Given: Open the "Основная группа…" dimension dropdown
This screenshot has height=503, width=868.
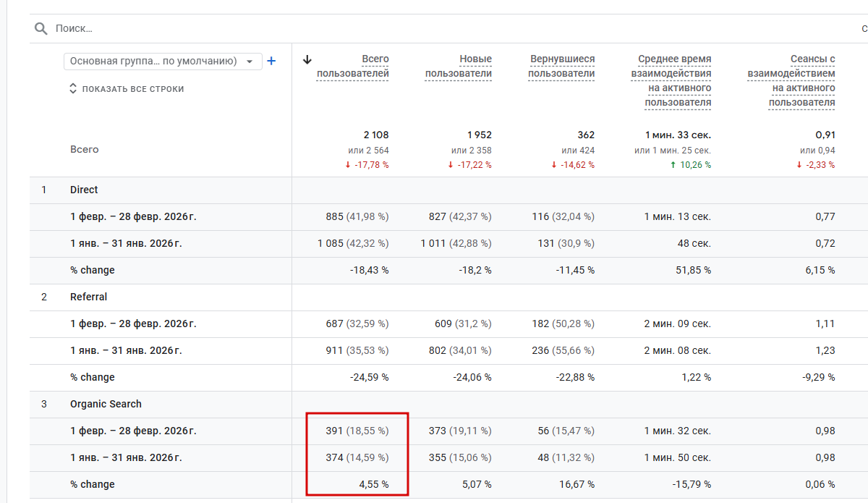Looking at the screenshot, I should (x=162, y=62).
